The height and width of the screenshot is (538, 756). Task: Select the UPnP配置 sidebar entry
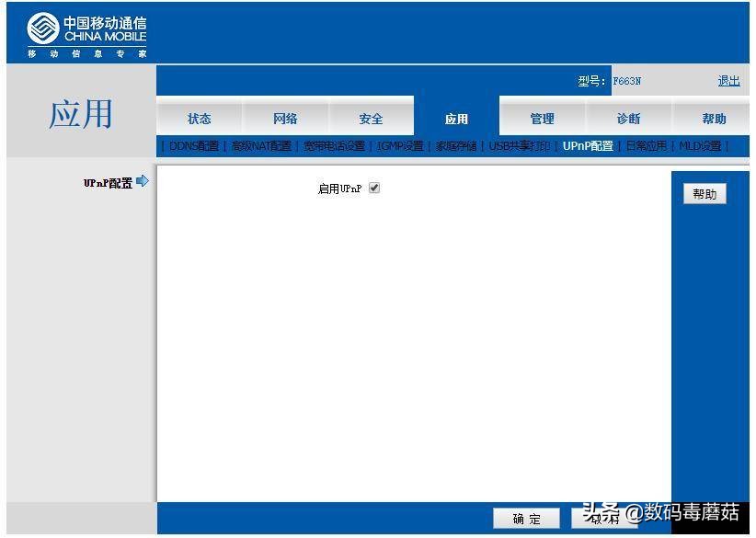tap(110, 181)
